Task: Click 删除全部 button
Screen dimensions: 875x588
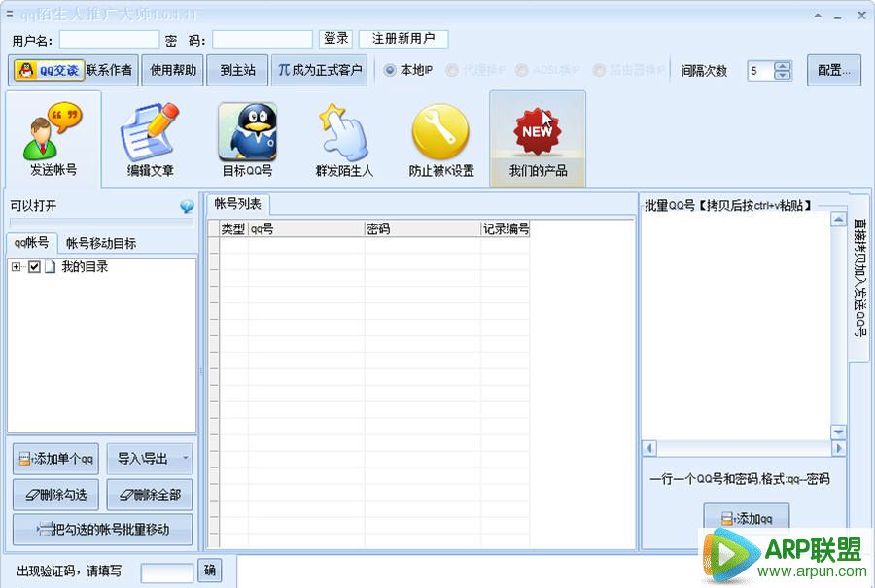Action: 150,495
